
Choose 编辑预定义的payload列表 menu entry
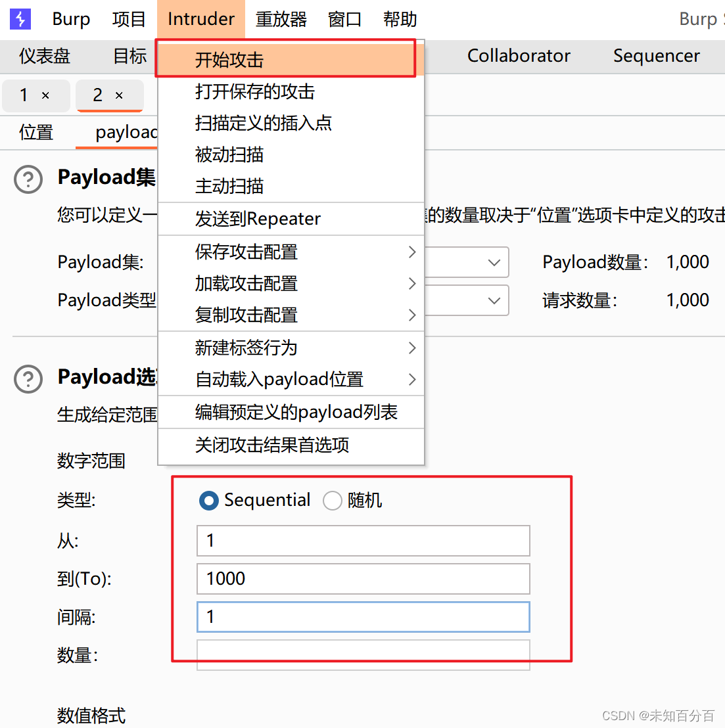[291, 412]
